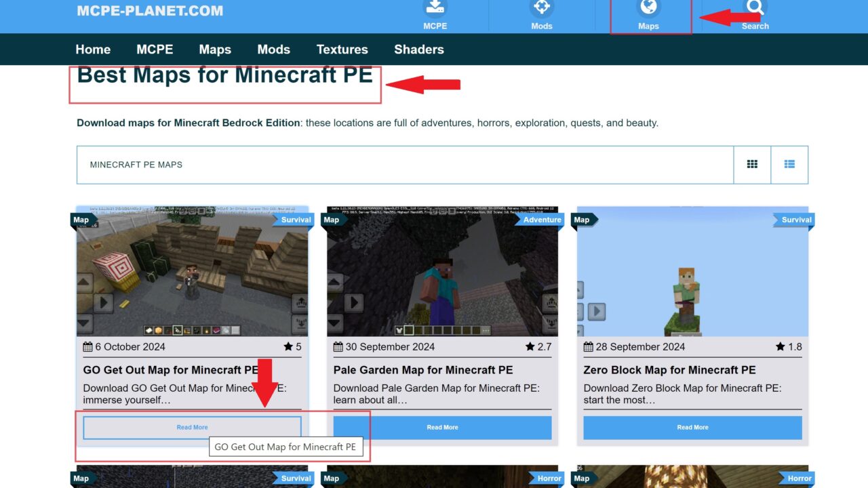Open Mods in dark navigation bar
The width and height of the screenshot is (868, 488).
tap(274, 49)
